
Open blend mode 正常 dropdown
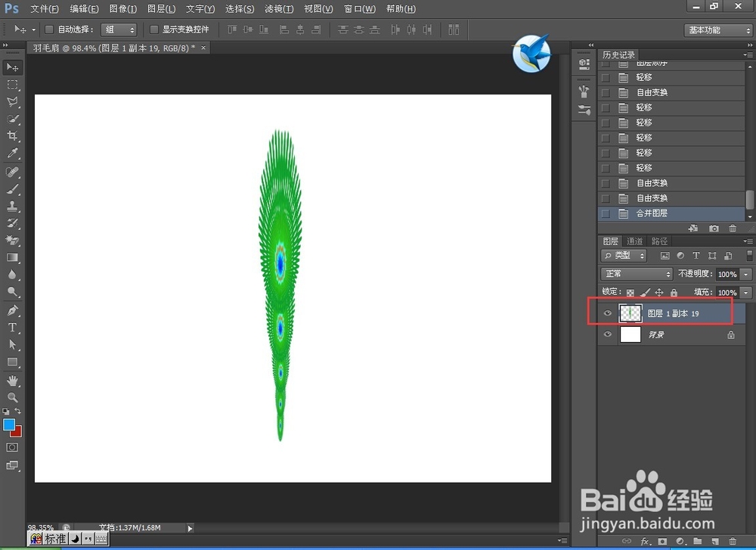(637, 274)
